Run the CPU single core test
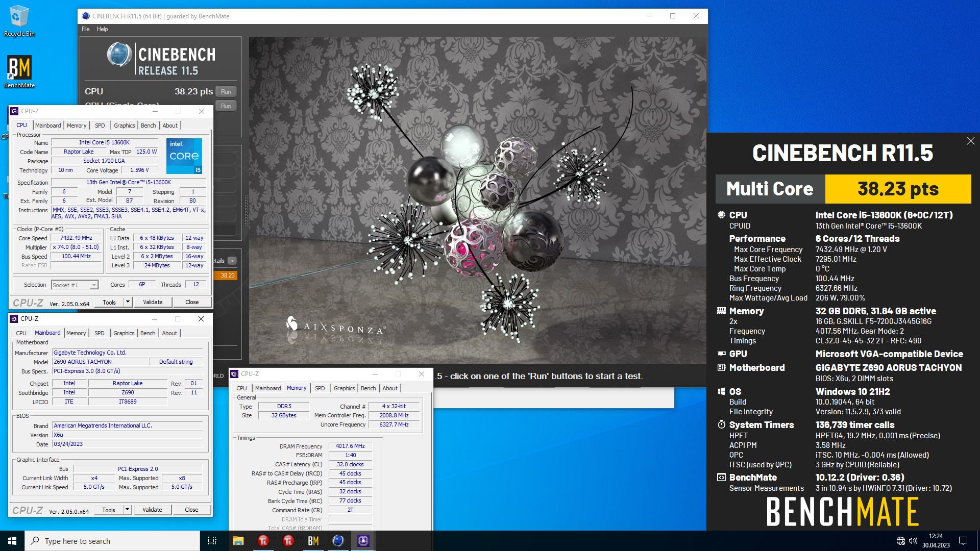Screen dimensions: 980x551 tap(226, 106)
